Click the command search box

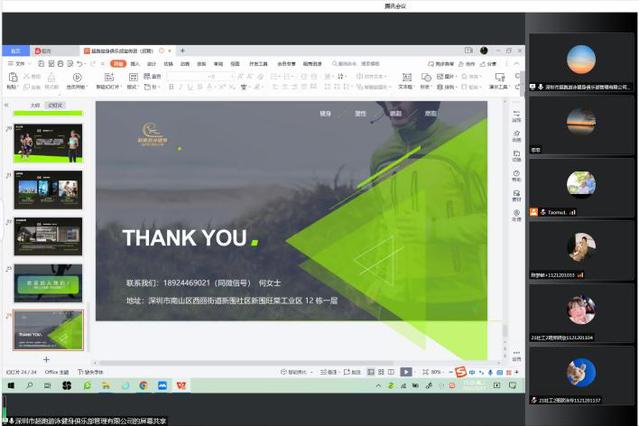coord(356,64)
